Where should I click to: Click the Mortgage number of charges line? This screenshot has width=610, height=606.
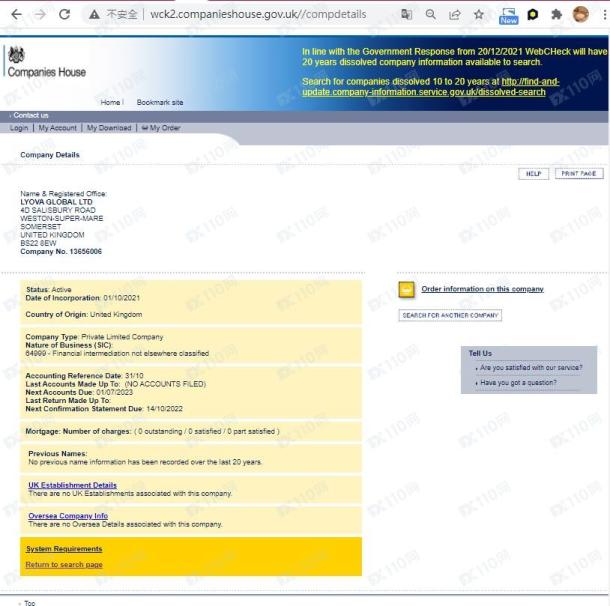coord(152,431)
